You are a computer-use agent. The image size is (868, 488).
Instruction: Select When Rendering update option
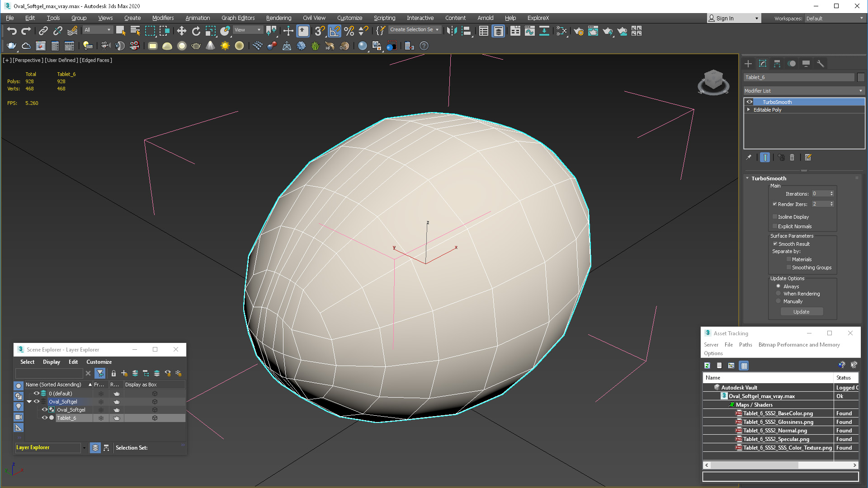[x=778, y=294]
